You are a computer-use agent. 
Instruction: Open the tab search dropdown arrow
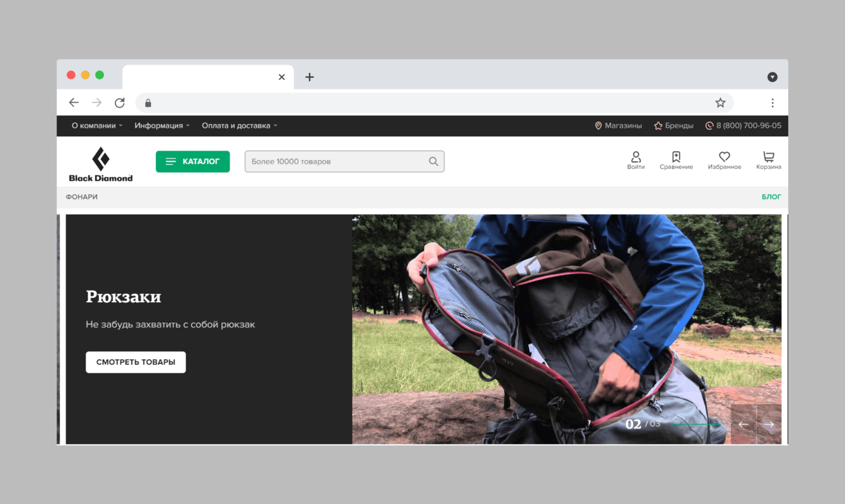772,77
